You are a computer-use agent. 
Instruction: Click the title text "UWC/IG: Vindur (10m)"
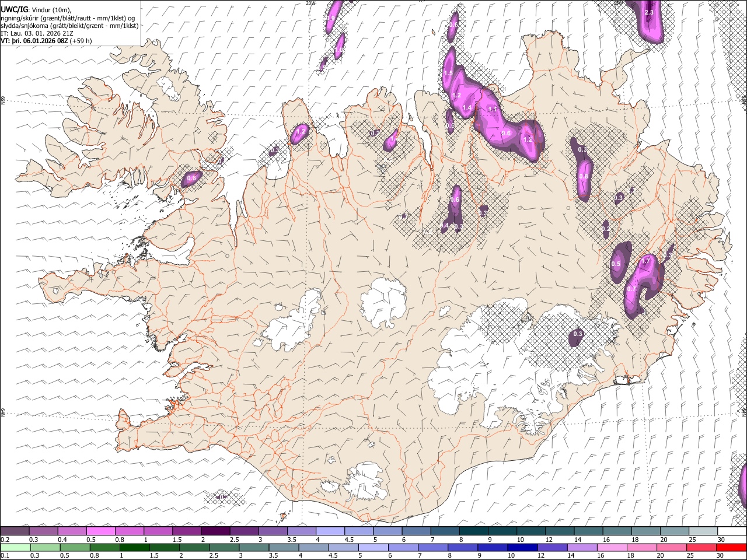pyautogui.click(x=35, y=9)
